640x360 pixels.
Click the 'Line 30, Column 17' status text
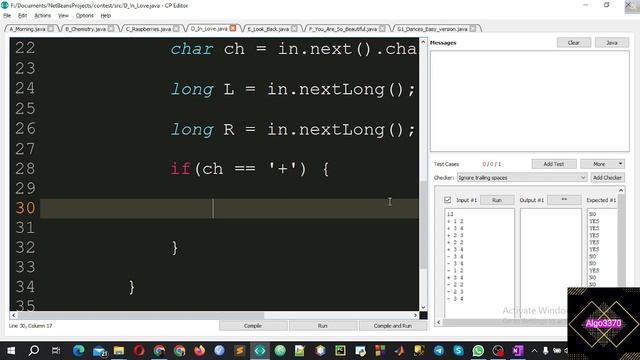coord(31,326)
